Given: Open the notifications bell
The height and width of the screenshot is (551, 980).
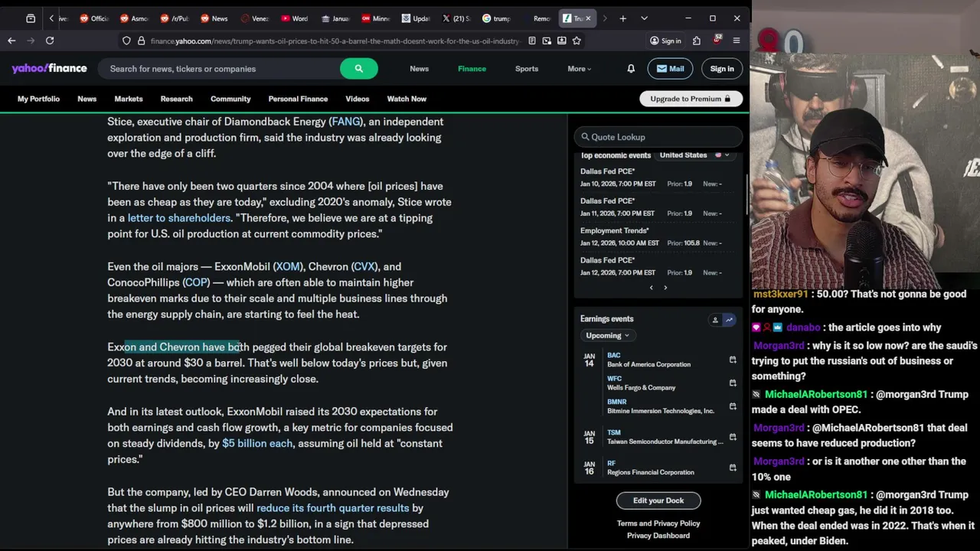Looking at the screenshot, I should pyautogui.click(x=631, y=69).
